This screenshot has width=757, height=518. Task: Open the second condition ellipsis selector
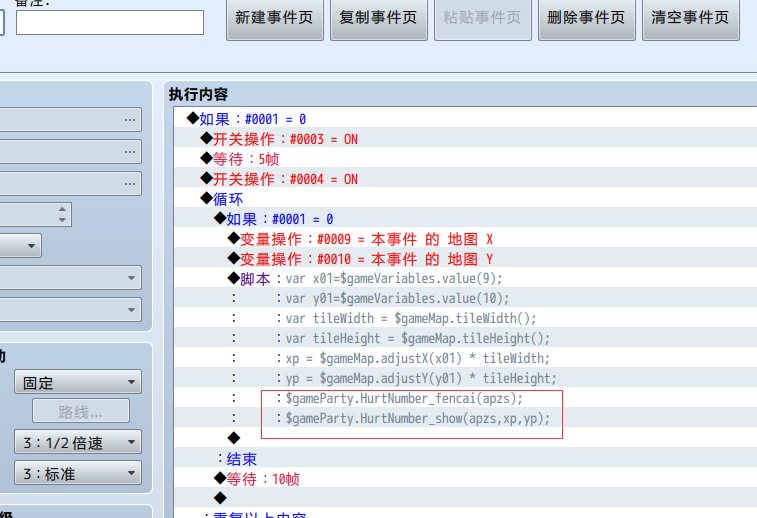(x=129, y=152)
